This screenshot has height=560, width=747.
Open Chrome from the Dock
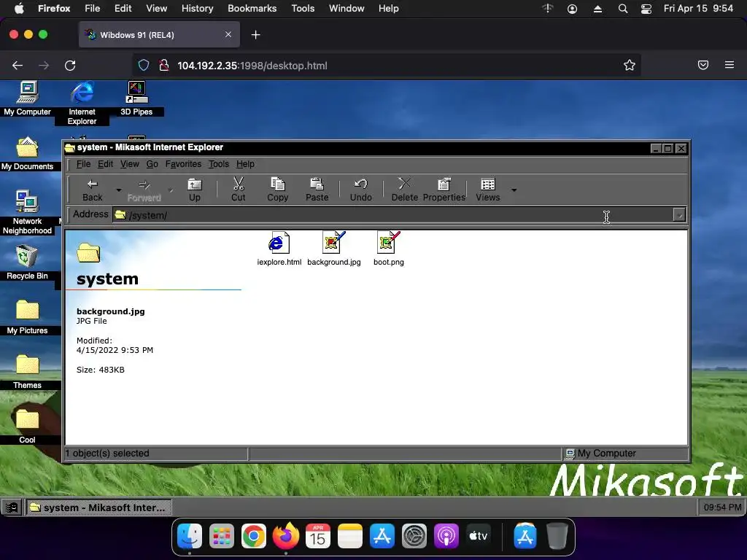[x=253, y=536]
